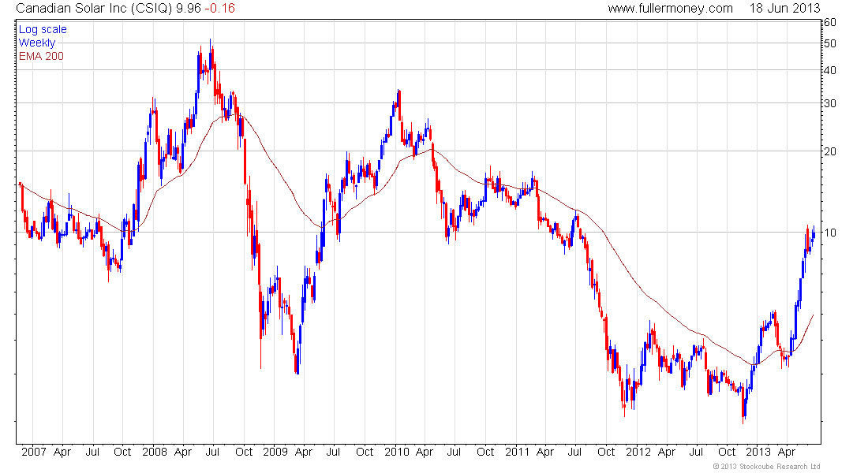Screen dimensions: 868x473
Task: Select the 'Weekly' label
Action: point(36,43)
